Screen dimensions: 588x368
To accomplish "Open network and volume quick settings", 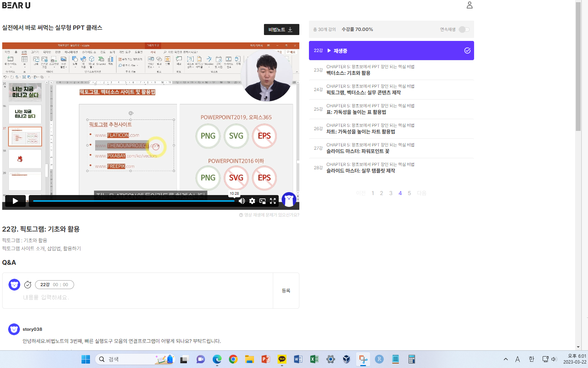I will tap(549, 359).
